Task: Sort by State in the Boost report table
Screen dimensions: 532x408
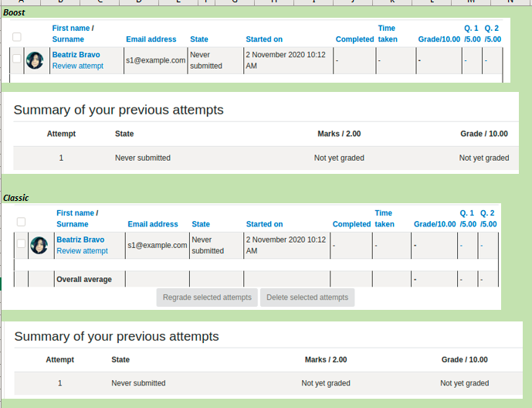Action: [x=198, y=39]
